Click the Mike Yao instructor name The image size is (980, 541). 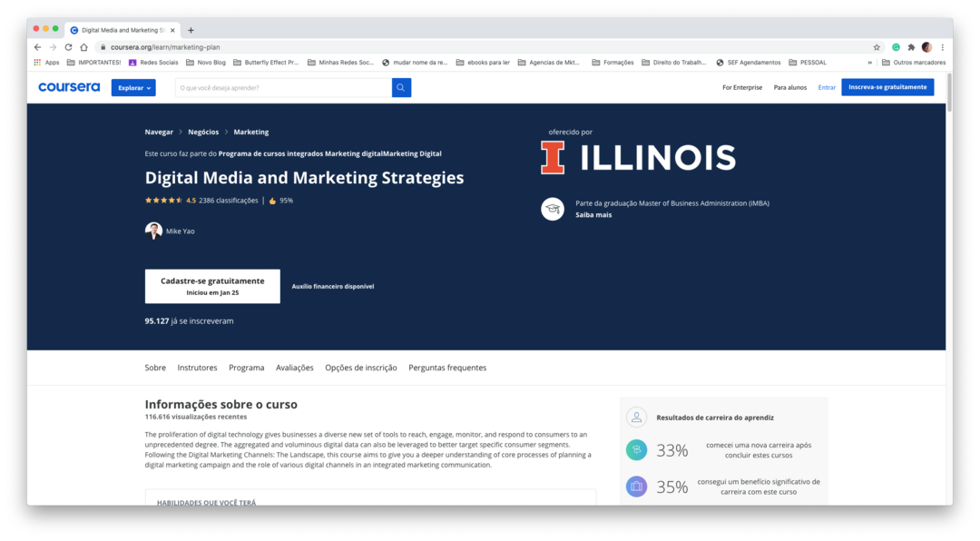coord(180,231)
